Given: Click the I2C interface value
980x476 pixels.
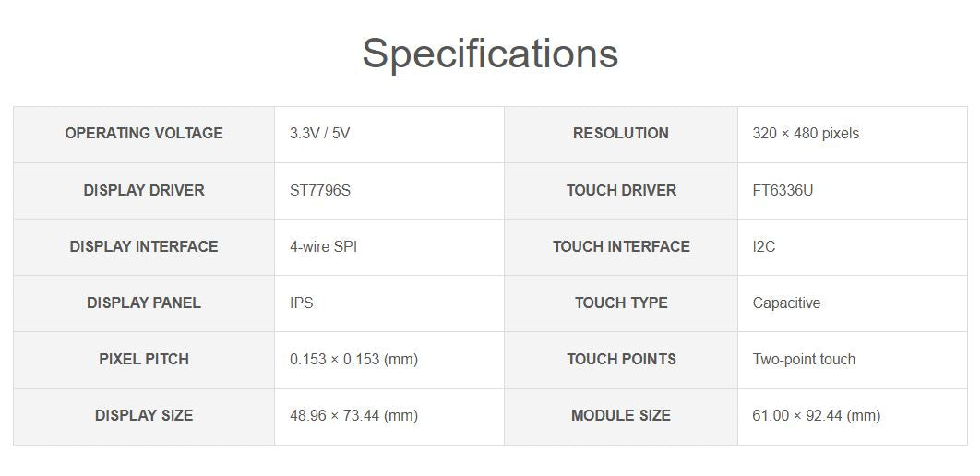Looking at the screenshot, I should pos(764,247).
